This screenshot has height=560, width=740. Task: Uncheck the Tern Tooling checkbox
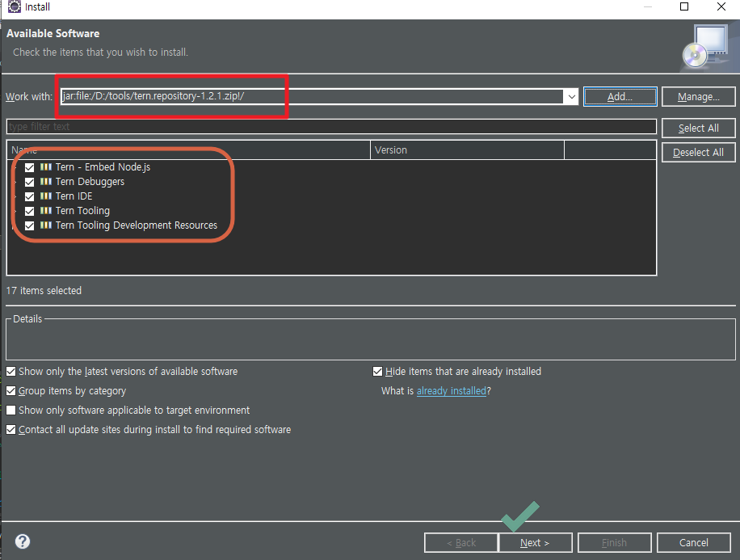point(29,211)
